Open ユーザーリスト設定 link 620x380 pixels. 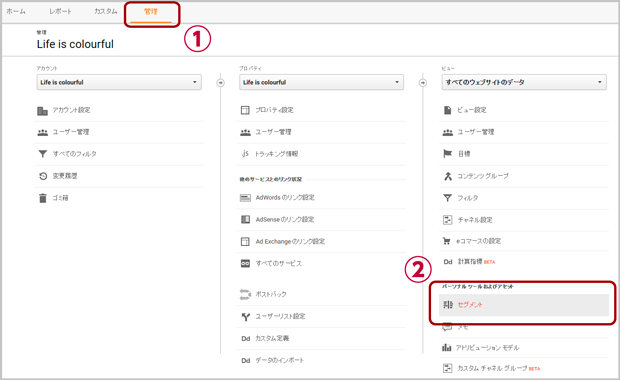[280, 316]
